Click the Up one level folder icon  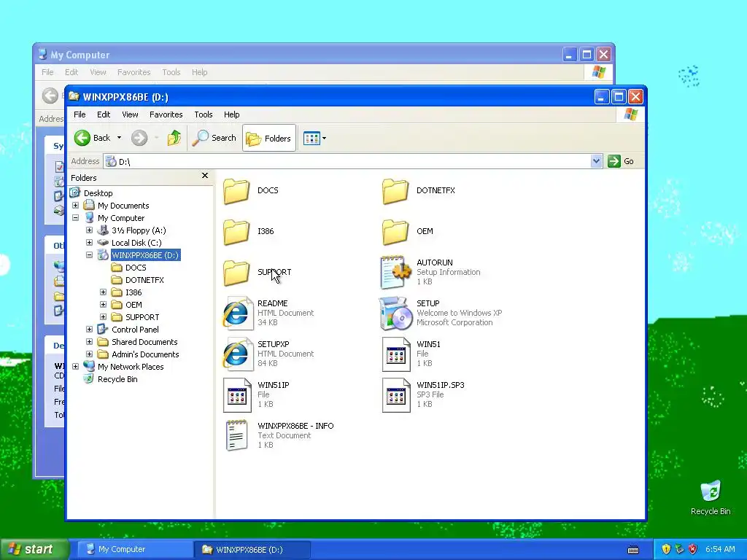click(174, 138)
